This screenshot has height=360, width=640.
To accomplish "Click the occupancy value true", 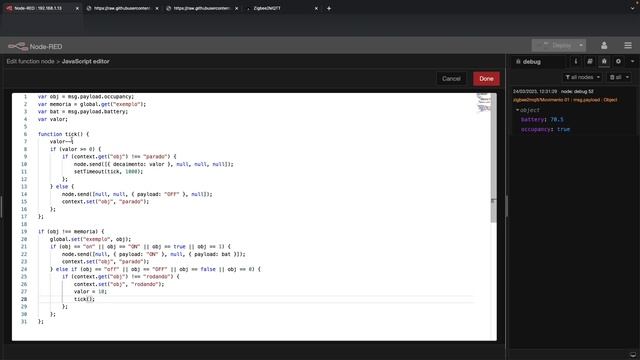I will pyautogui.click(x=563, y=129).
